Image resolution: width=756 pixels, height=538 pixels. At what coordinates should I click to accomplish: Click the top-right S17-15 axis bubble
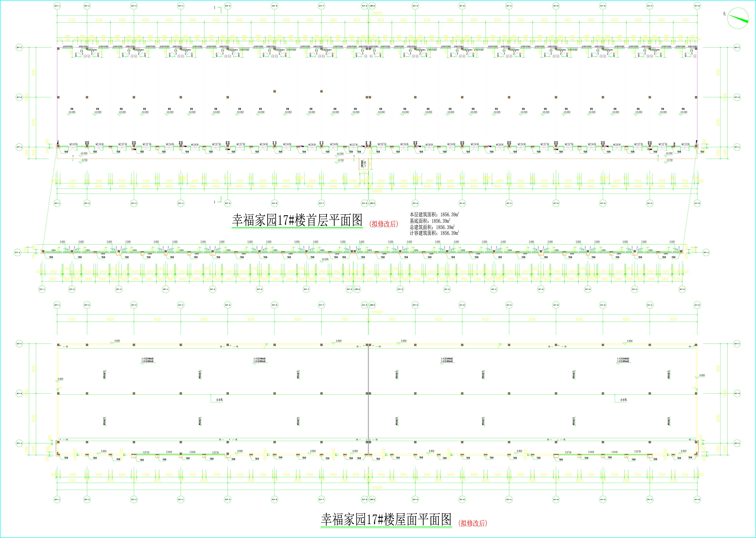(x=697, y=6)
